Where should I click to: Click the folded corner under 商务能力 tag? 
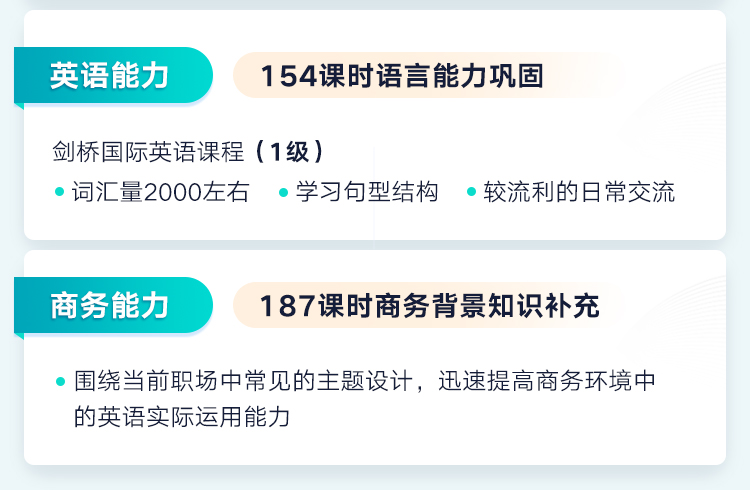19,333
